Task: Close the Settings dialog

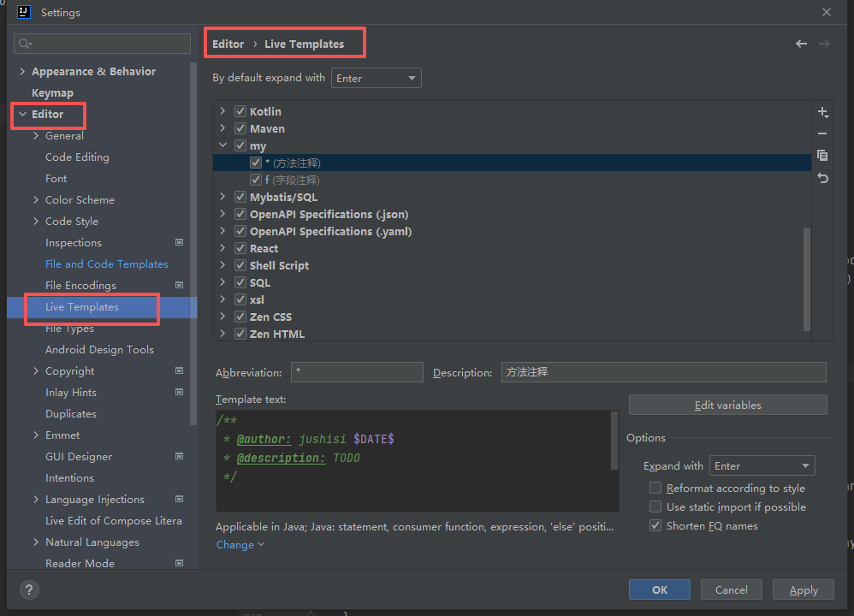Action: 827,12
